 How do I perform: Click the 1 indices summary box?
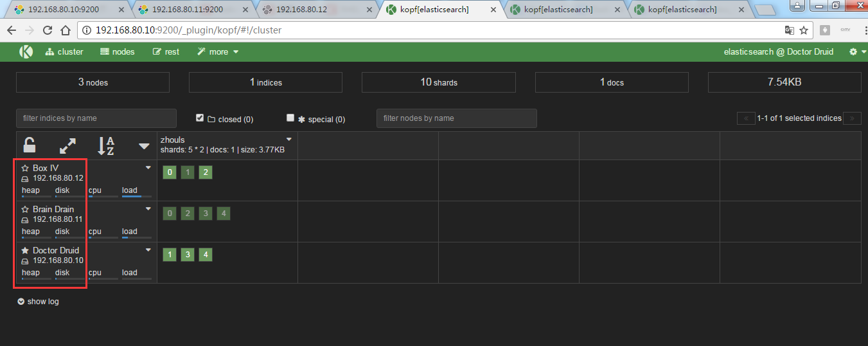(x=265, y=82)
